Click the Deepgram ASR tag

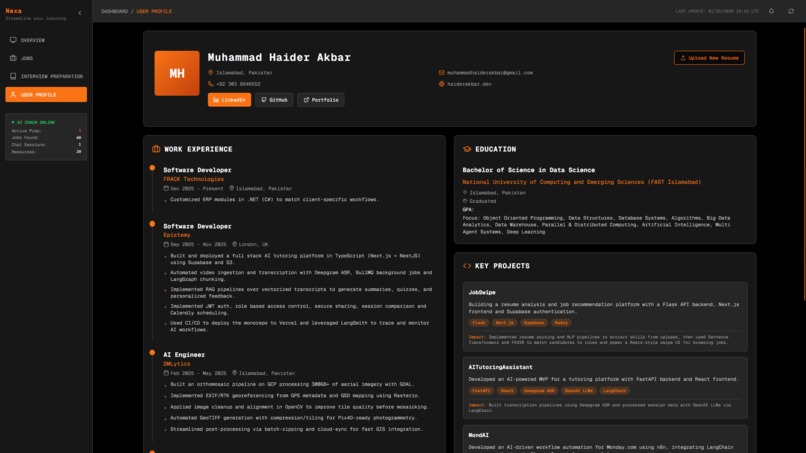point(539,391)
